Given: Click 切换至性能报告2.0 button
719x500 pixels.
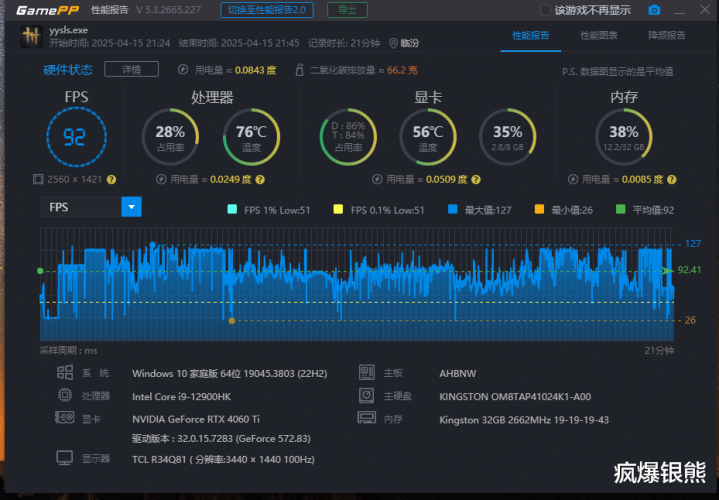Looking at the screenshot, I should point(267,10).
